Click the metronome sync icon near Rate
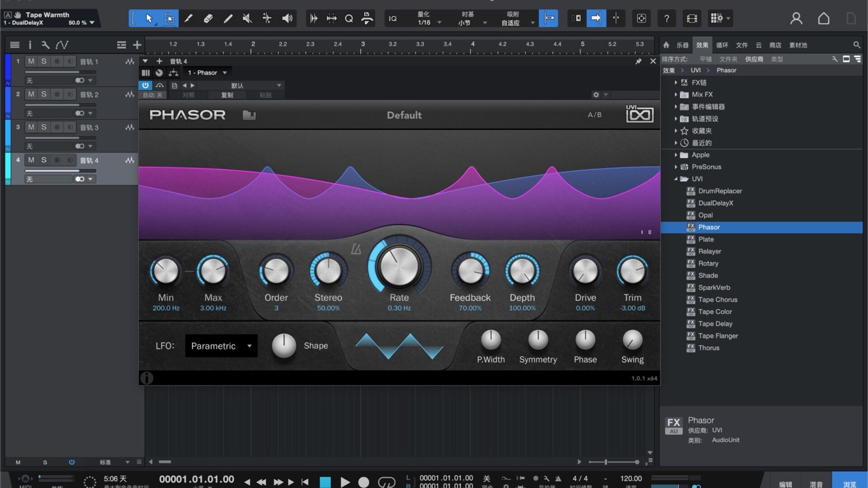 coord(356,249)
